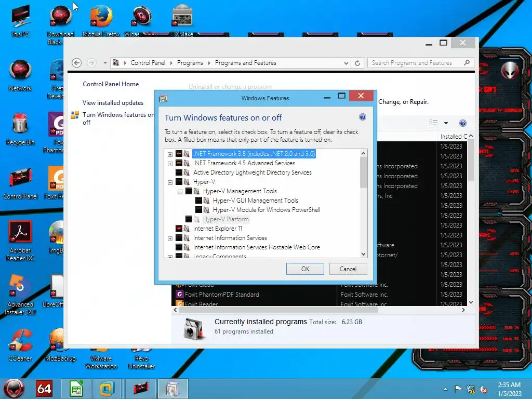Click taskbar clock showing 2:35 AM
532x399 pixels.
click(509, 389)
